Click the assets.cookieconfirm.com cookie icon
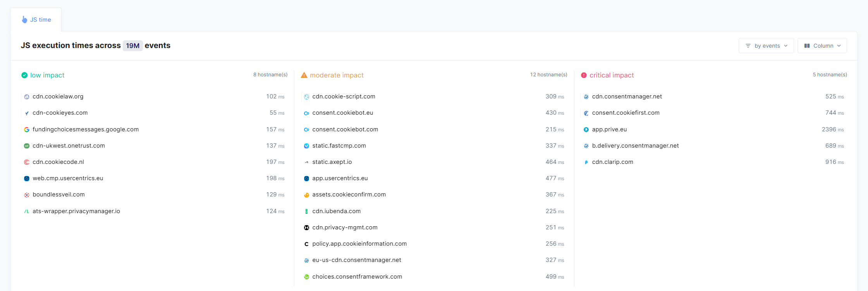 click(x=306, y=195)
